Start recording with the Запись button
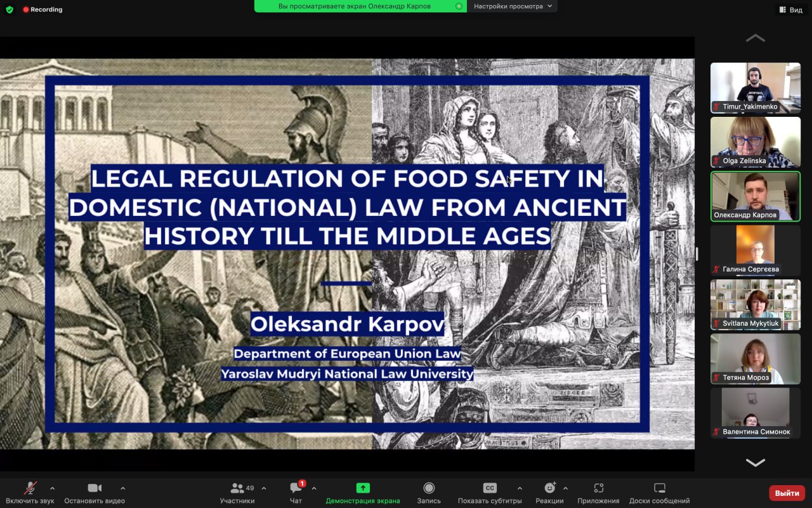This screenshot has width=812, height=508. pyautogui.click(x=429, y=488)
